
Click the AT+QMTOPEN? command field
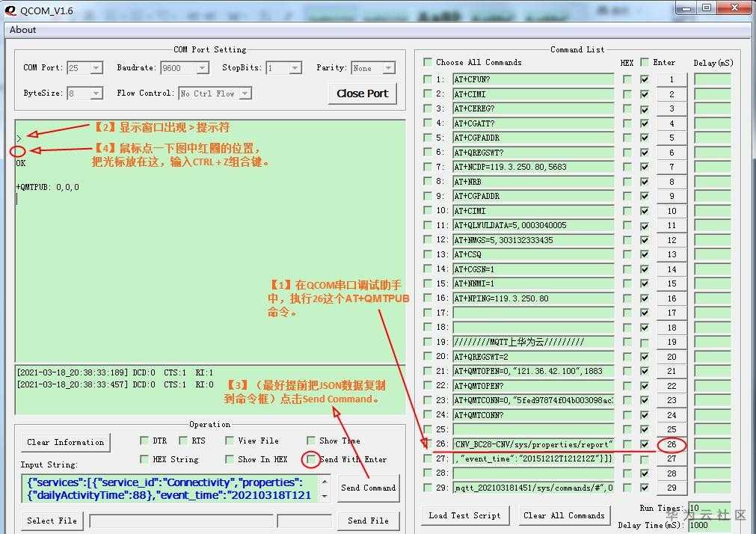[533, 385]
